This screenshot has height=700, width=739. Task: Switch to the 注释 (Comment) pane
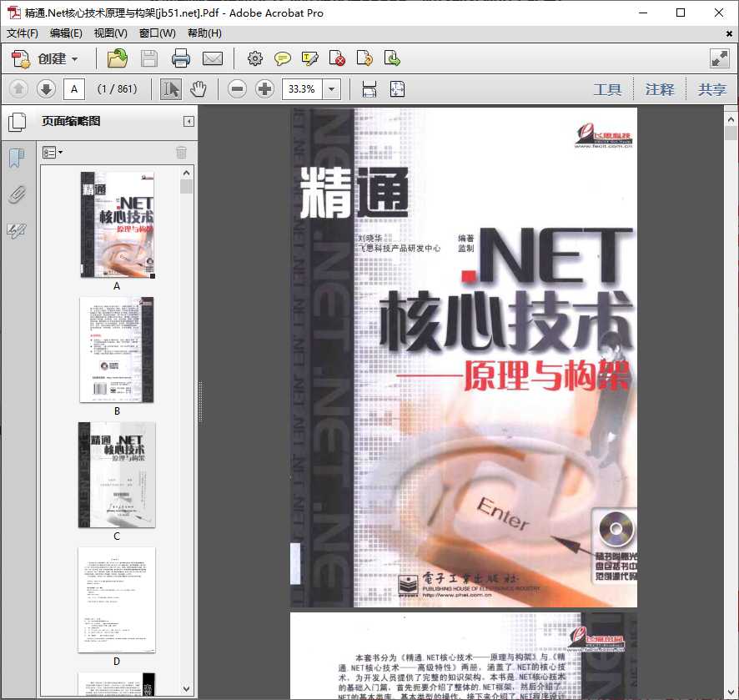(x=660, y=89)
